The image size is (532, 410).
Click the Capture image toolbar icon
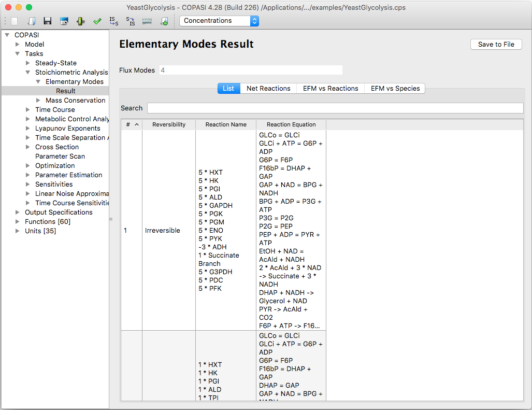64,21
